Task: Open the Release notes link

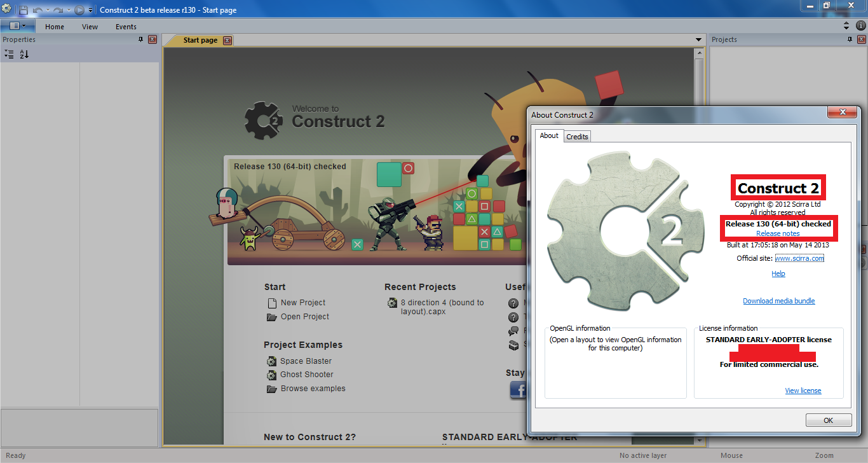Action: [778, 233]
